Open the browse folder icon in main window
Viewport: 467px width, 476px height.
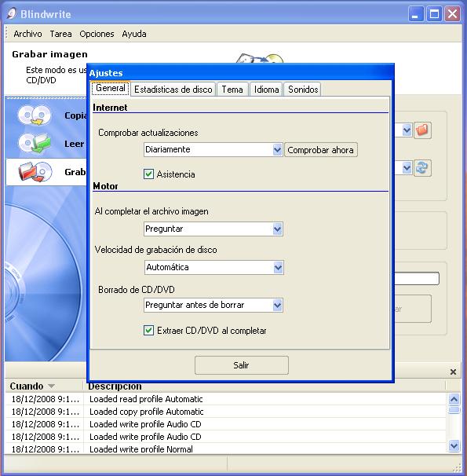422,130
